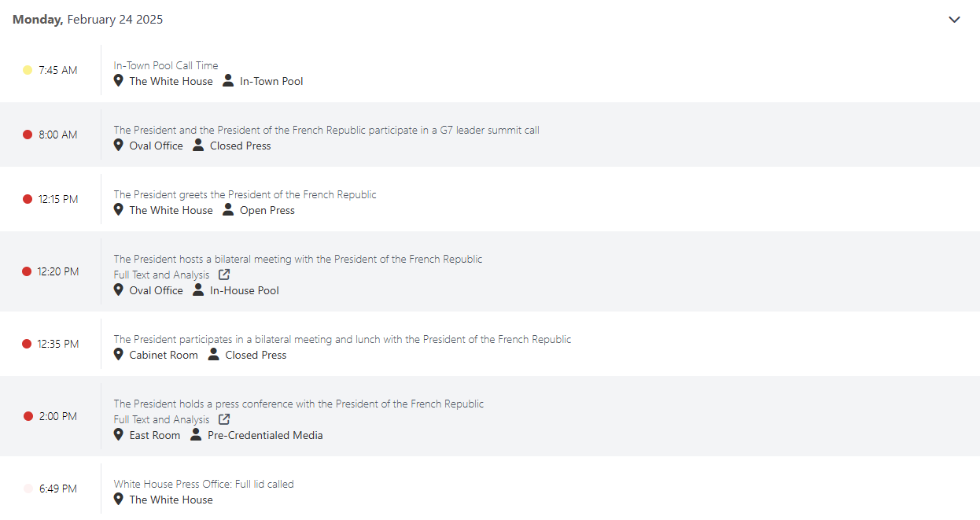
Task: Collapse the Monday February 24 schedule chevron
Action: 954,20
